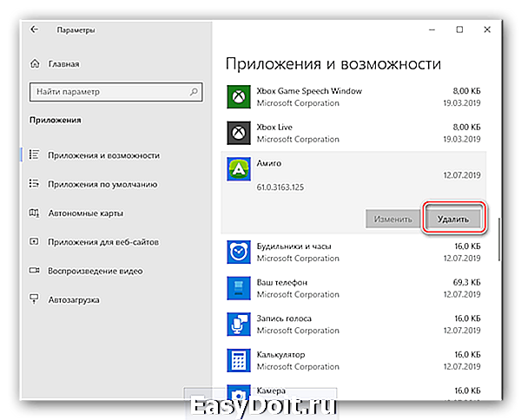Click Запись голоса microphone icon
The width and height of the screenshot is (521, 420).
[239, 325]
